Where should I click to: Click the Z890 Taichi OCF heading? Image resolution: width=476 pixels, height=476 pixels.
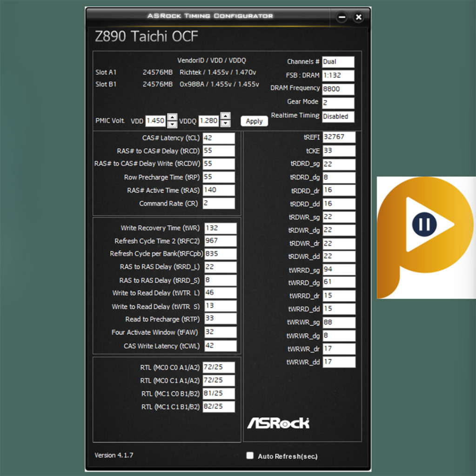click(x=147, y=36)
